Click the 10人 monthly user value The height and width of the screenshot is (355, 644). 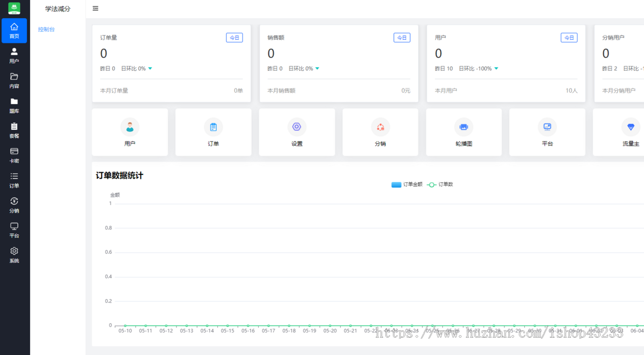[572, 91]
